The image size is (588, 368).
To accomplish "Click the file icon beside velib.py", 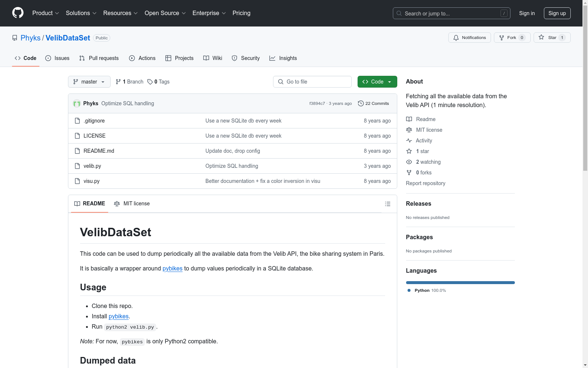I will 77,166.
